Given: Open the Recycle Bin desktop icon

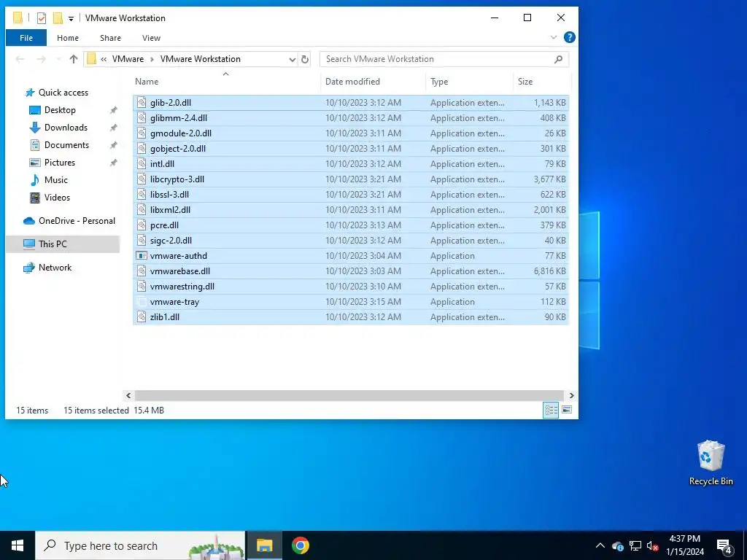Looking at the screenshot, I should click(x=711, y=463).
